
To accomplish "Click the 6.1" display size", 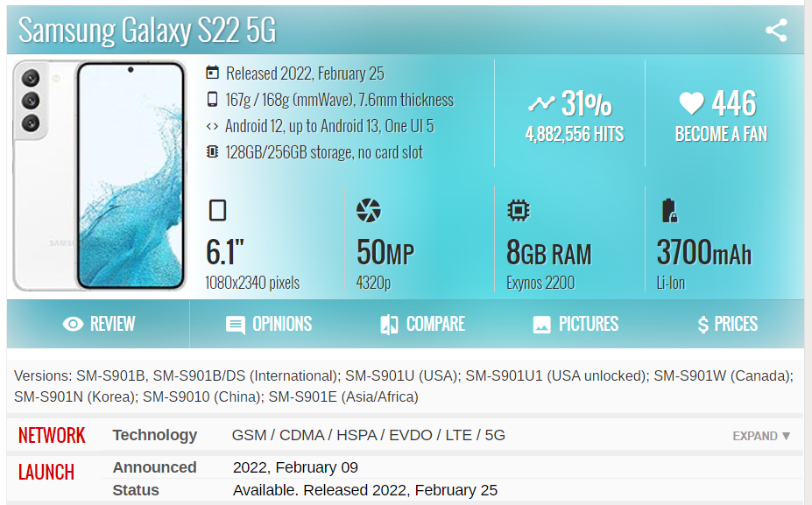I will [x=225, y=252].
